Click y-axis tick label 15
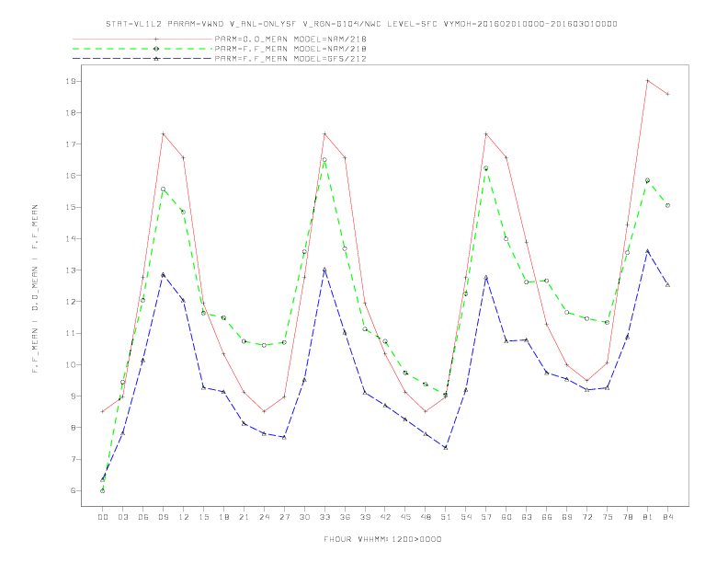Screen dimensions: 728x563 (71, 207)
